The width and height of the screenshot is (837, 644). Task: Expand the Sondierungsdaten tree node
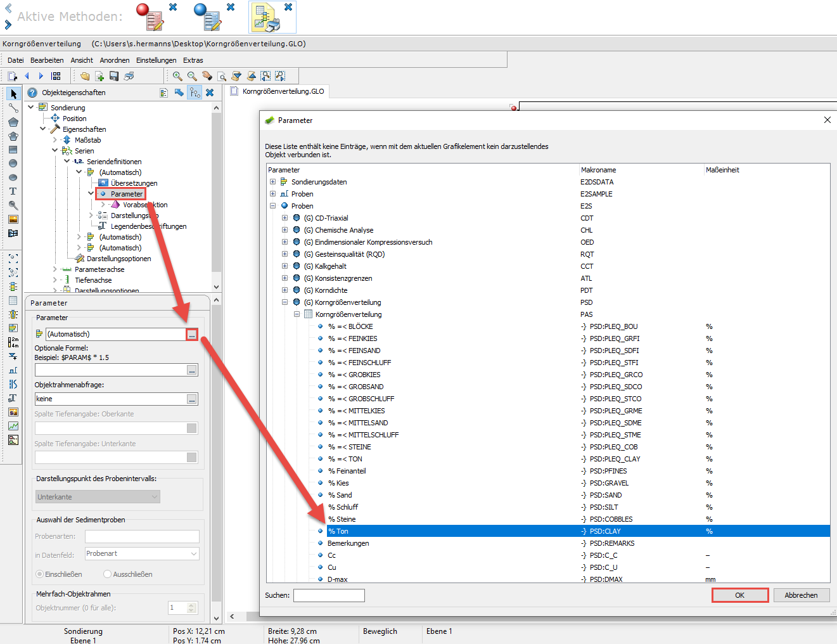(273, 182)
